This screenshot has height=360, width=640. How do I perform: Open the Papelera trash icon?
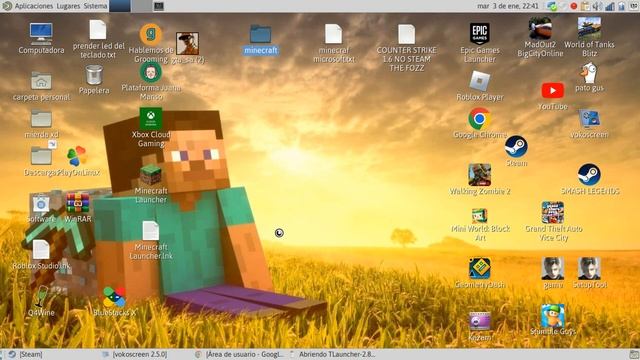tap(94, 75)
